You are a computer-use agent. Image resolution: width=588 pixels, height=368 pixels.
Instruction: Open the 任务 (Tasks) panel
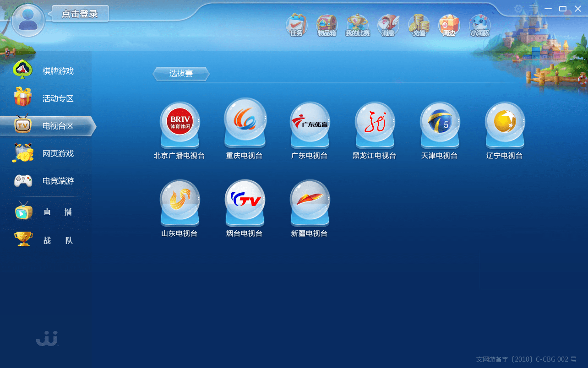pos(296,26)
